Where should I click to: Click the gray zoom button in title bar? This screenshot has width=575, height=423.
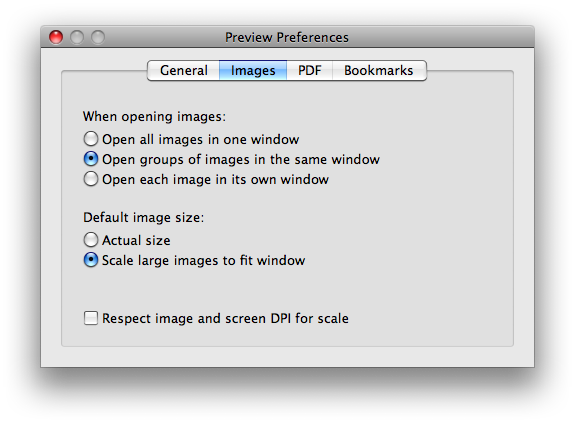pyautogui.click(x=98, y=37)
